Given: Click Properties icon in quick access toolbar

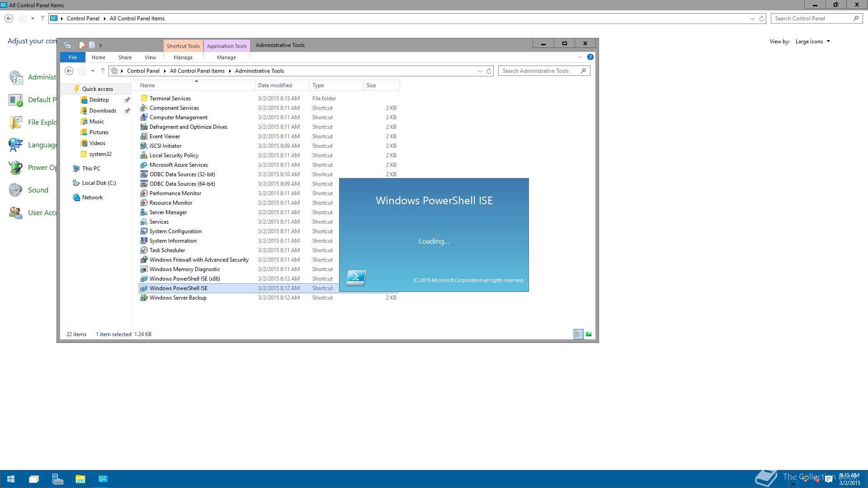Looking at the screenshot, I should (82, 45).
